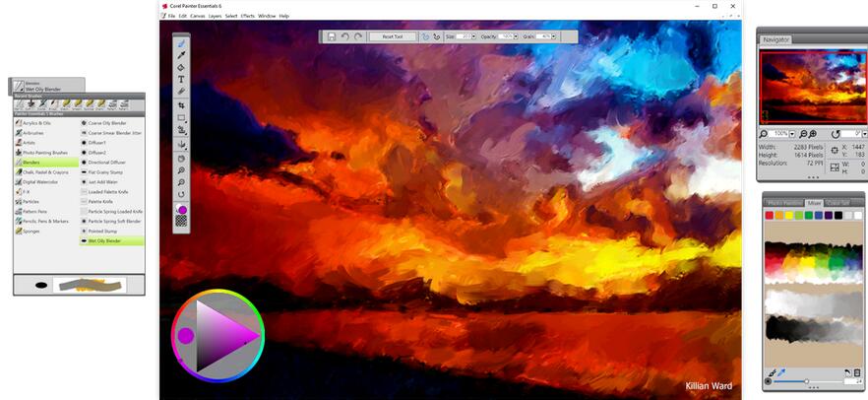Viewport: 868px width, 400px height.
Task: Choose the Pointed Stump variant
Action: click(x=112, y=231)
